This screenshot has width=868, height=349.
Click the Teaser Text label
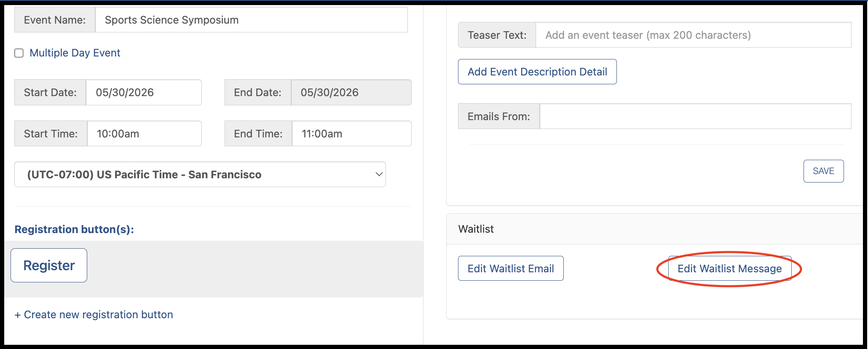point(497,35)
